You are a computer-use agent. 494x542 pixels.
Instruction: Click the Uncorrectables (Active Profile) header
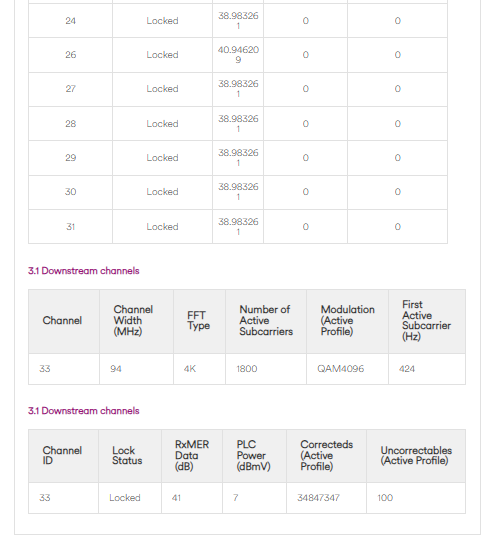click(416, 456)
